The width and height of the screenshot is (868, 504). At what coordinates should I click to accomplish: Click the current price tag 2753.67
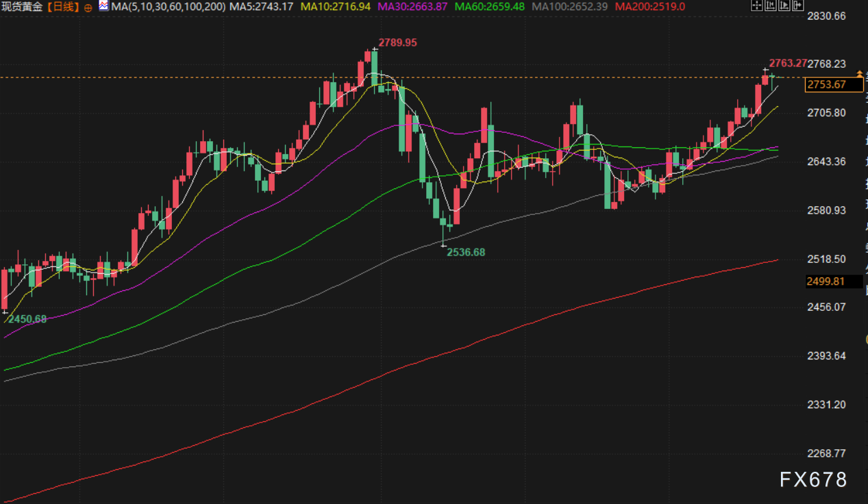coord(826,85)
